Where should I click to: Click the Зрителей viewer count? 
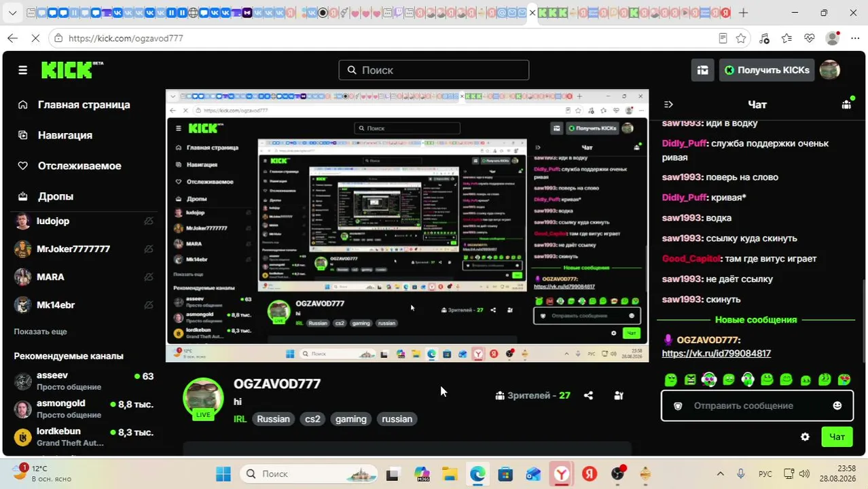[x=532, y=395]
